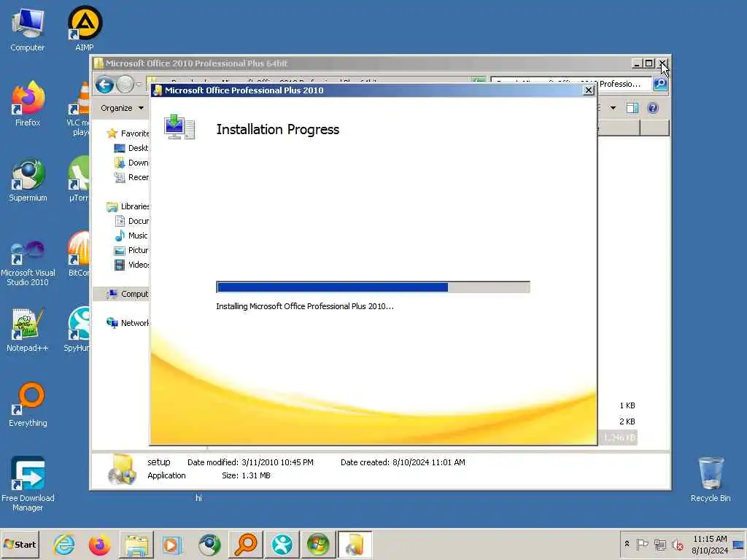Open the Action Center flag icon
Screen dimensions: 747x560
642,544
